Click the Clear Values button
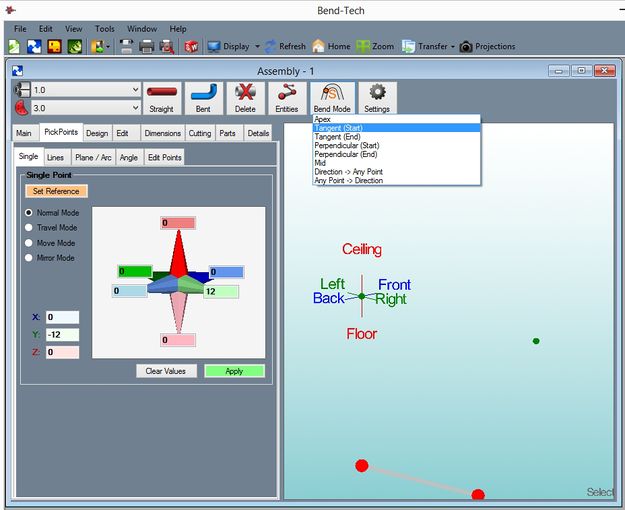The height and width of the screenshot is (510, 625). 166,370
